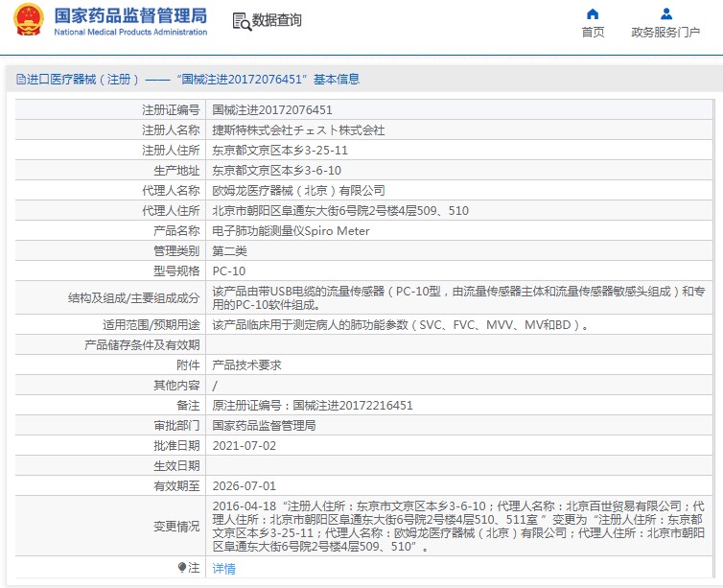Click the 数据查询 magnifier document icon
Viewport: 723px width, 588px height.
pos(242,21)
